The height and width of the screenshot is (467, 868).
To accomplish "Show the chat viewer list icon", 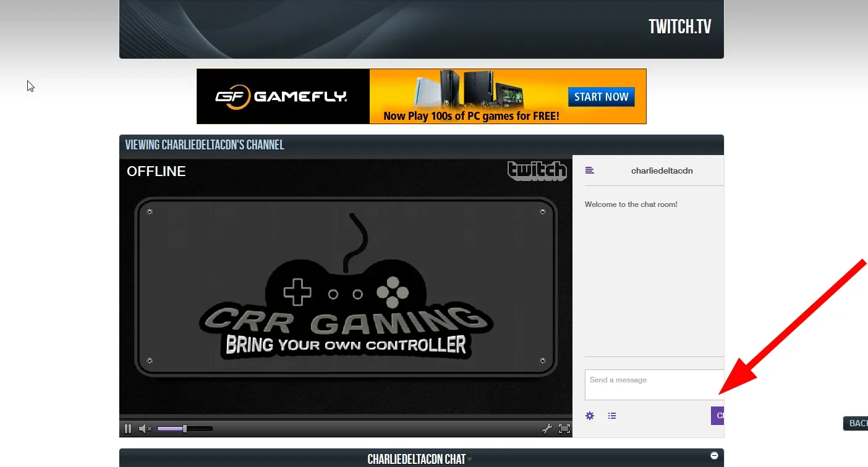I will [612, 416].
